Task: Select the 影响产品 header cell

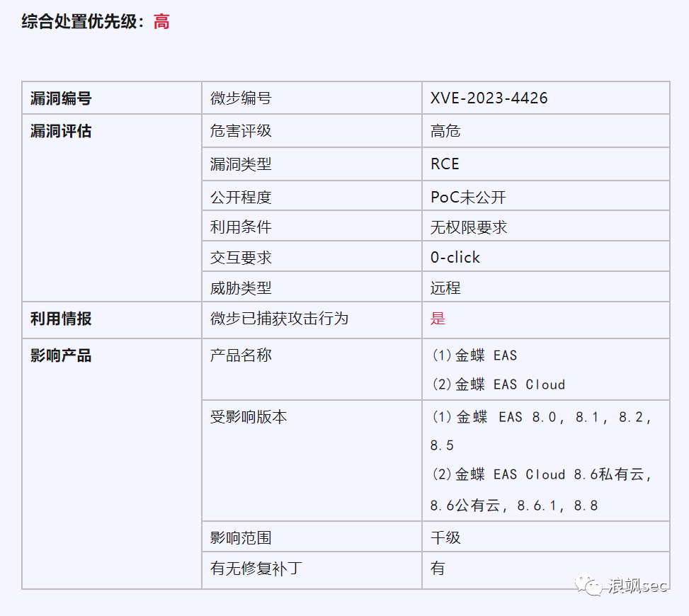Action: pyautogui.click(x=112, y=464)
